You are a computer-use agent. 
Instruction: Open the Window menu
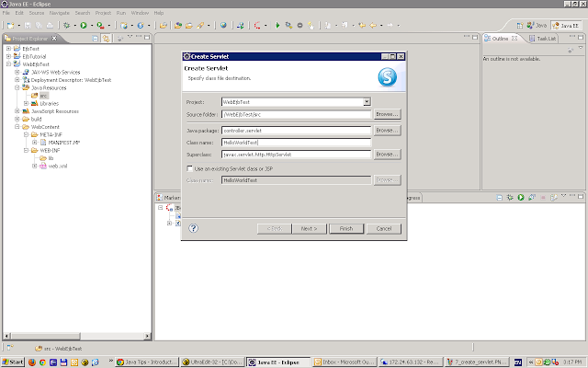pyautogui.click(x=140, y=13)
